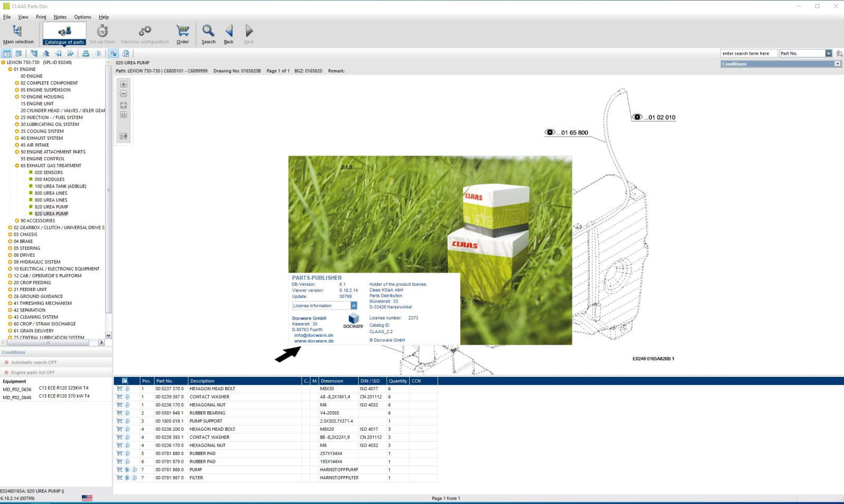Sort parts by Description column header
Image resolution: width=844 pixels, height=504 pixels.
[x=245, y=381]
